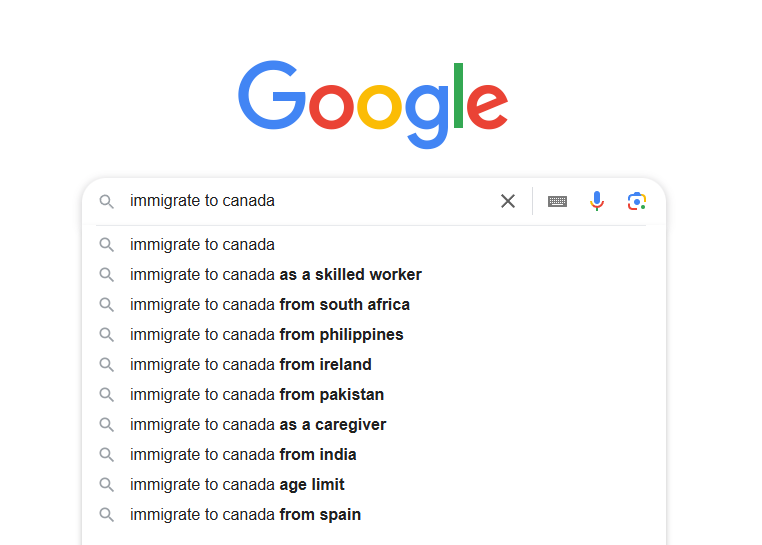Pick the 'from spain' suggestion
This screenshot has width=762, height=545.
(245, 515)
